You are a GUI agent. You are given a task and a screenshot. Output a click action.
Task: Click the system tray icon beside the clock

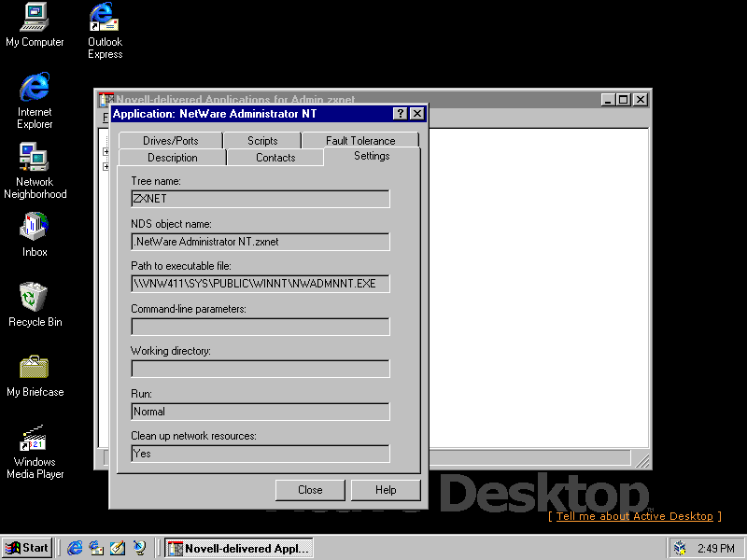point(680,548)
